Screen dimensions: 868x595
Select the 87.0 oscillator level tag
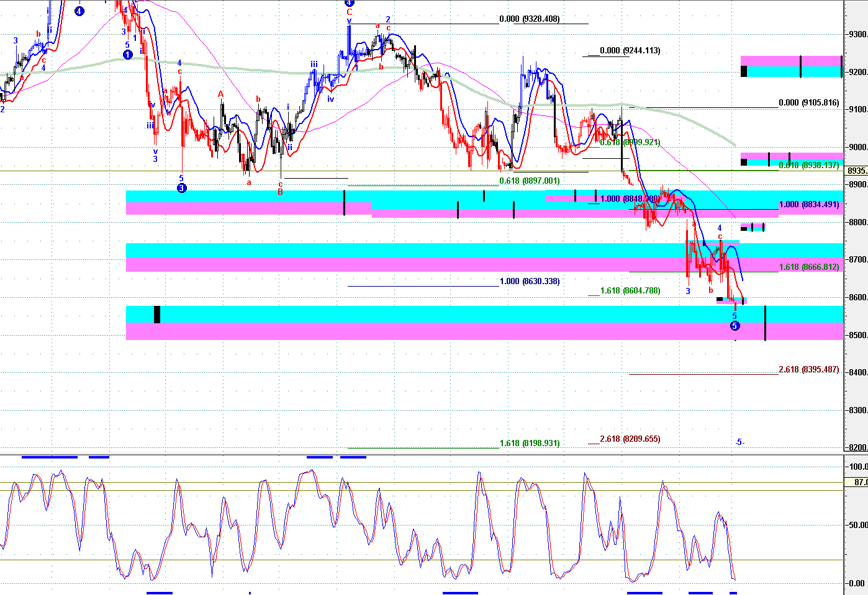tap(859, 482)
